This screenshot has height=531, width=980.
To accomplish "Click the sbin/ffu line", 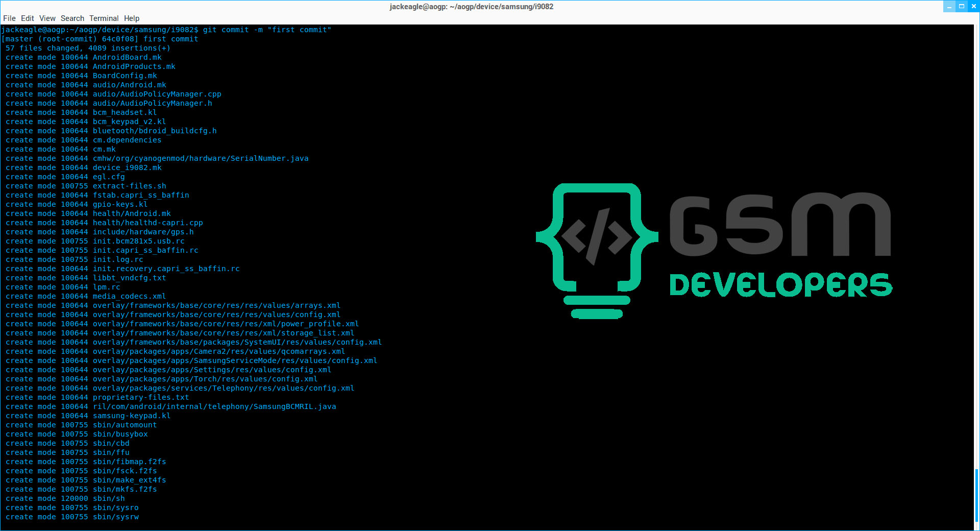I will pos(67,452).
